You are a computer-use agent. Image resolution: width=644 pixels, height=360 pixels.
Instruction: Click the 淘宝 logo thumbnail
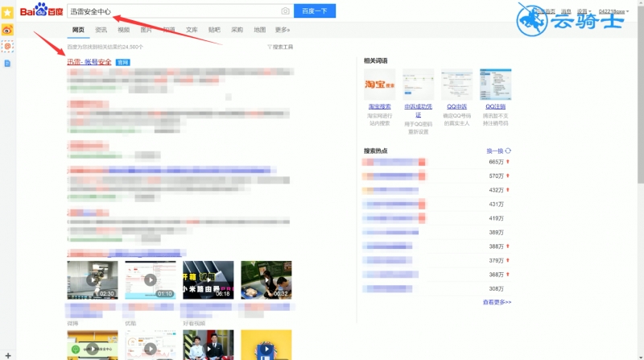point(379,85)
